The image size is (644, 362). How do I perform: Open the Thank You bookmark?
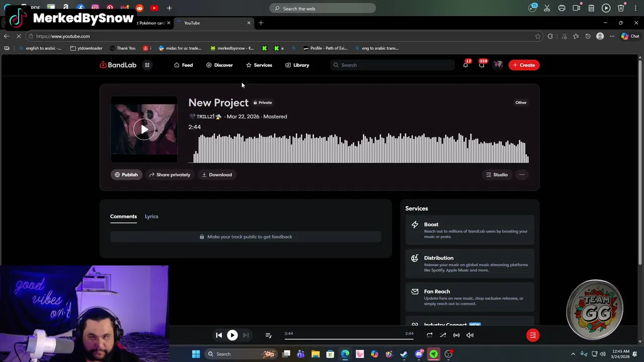point(122,48)
